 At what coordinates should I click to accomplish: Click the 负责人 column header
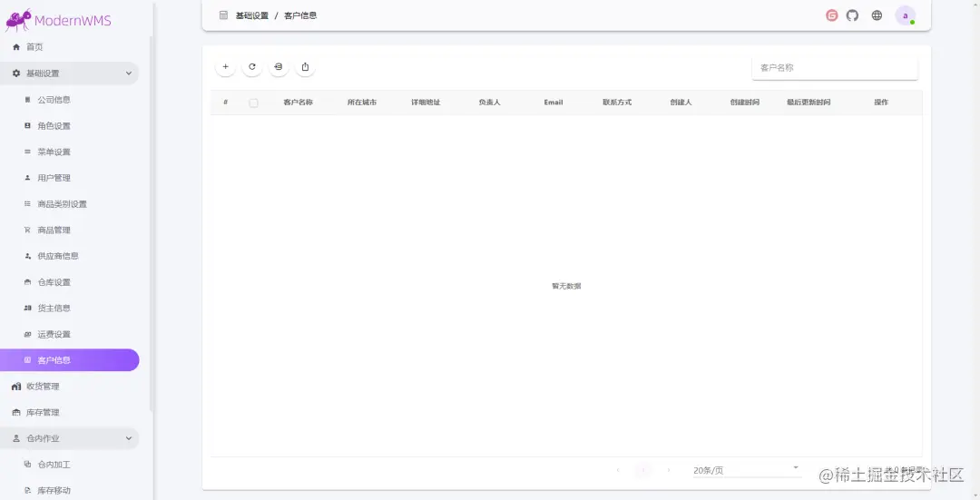click(x=489, y=103)
